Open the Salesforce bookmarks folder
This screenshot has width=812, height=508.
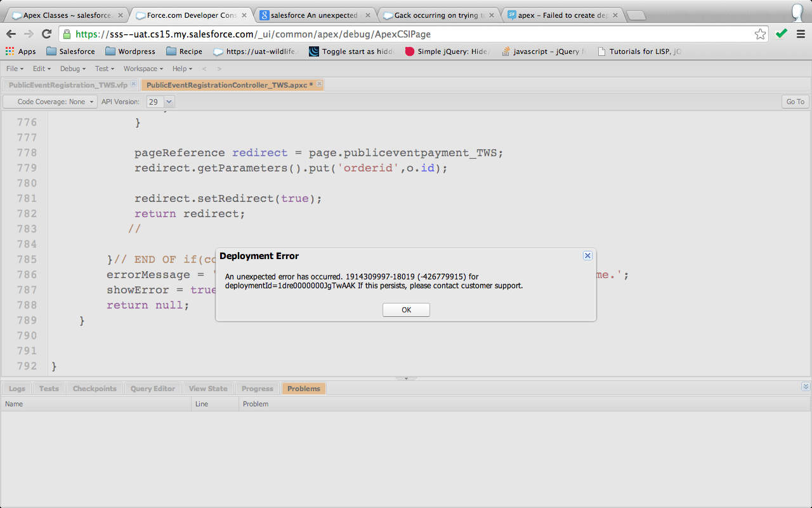(x=70, y=51)
